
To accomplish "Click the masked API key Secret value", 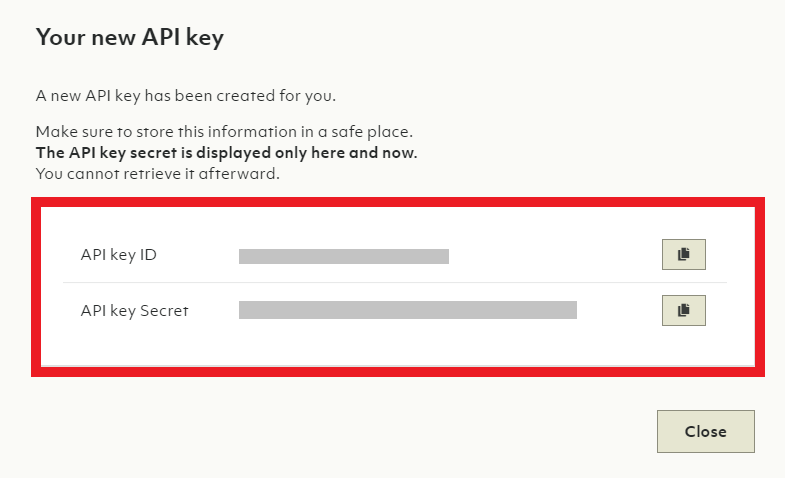I will click(x=408, y=311).
